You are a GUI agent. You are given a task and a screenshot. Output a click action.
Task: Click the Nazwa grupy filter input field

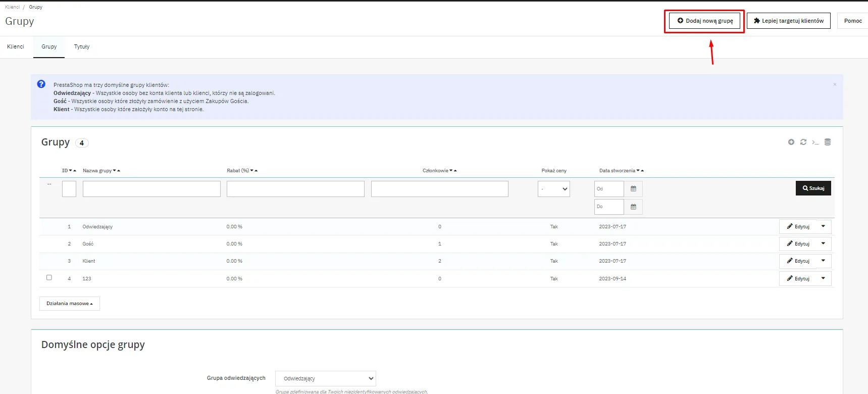(x=151, y=189)
